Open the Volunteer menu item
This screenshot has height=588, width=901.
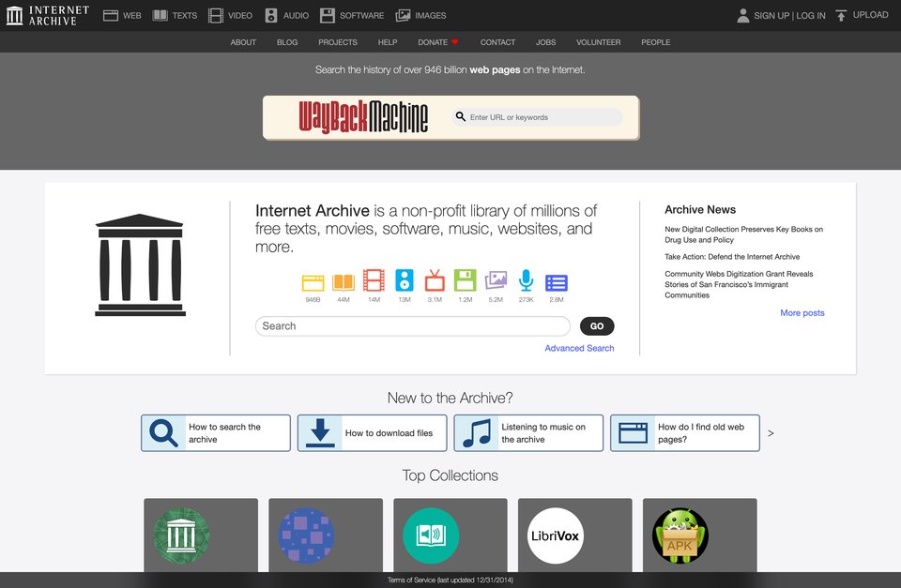(x=598, y=42)
